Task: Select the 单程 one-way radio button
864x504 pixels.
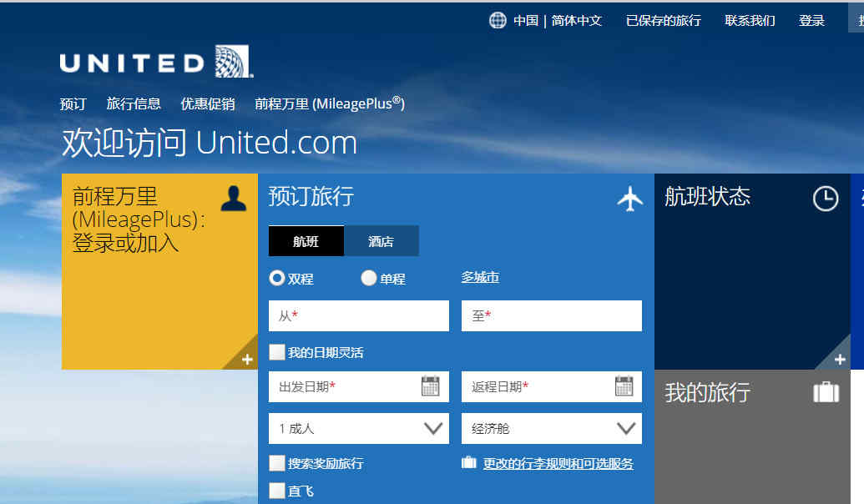Action: [368, 278]
